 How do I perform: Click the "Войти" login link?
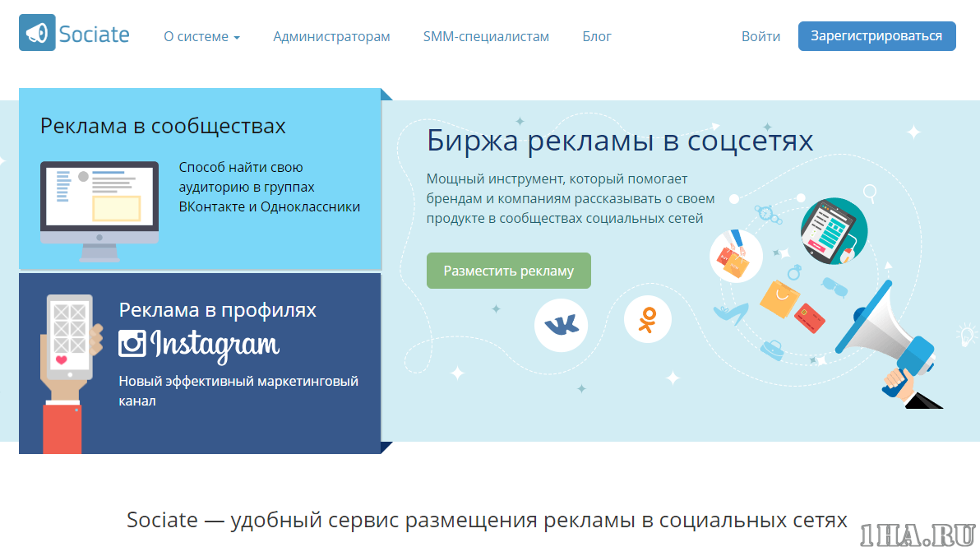coord(760,36)
